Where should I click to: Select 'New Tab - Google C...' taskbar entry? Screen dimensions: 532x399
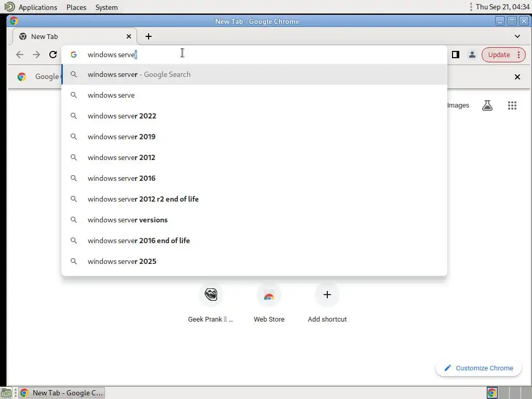pyautogui.click(x=61, y=393)
